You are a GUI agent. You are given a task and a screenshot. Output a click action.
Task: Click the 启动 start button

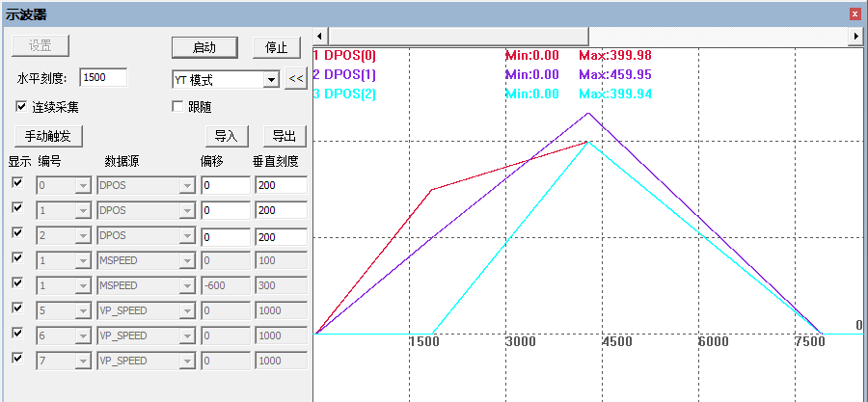click(204, 47)
